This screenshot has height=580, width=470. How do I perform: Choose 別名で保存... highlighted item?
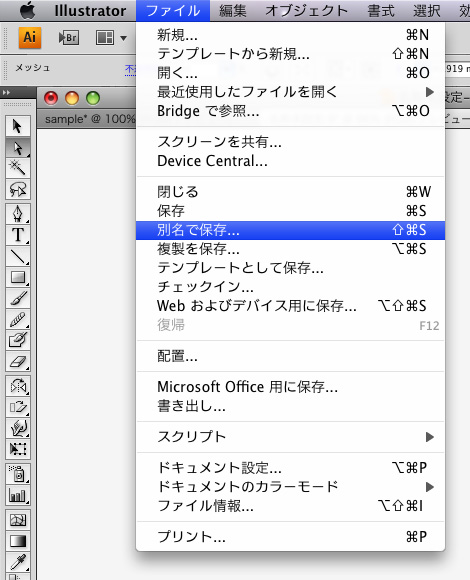click(290, 230)
